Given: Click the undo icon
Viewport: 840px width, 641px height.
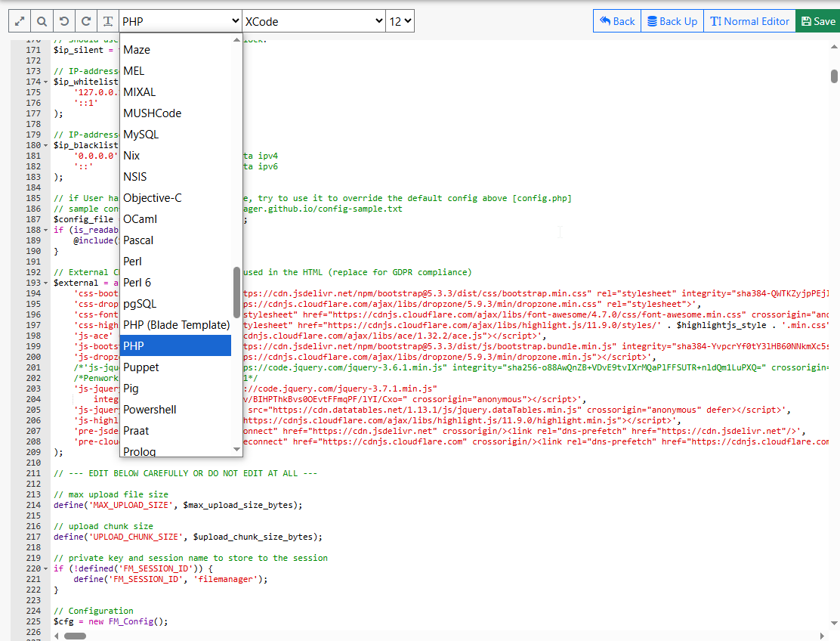Looking at the screenshot, I should coord(63,21).
